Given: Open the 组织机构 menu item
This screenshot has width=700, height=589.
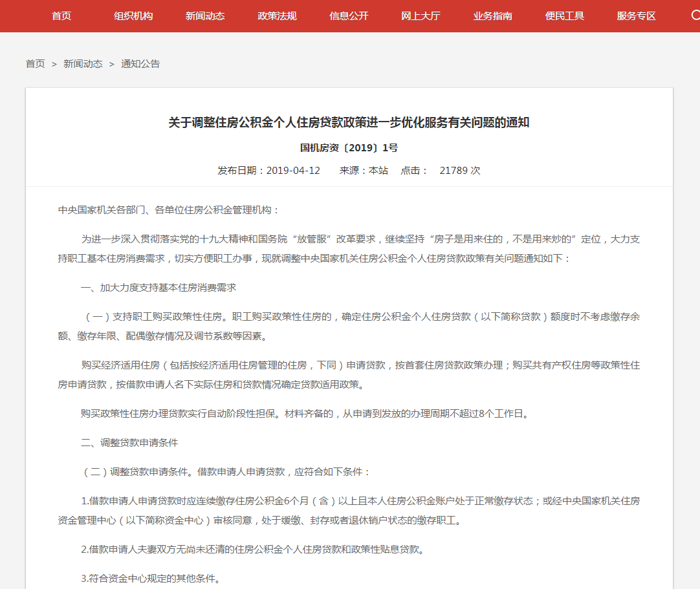Looking at the screenshot, I should tap(133, 16).
